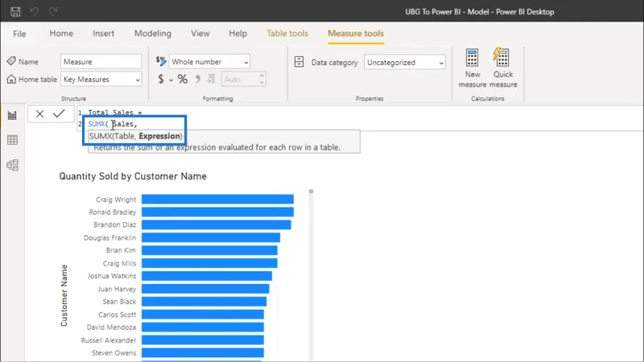
Task: Click the Joshua Watkins label
Action: click(x=112, y=276)
